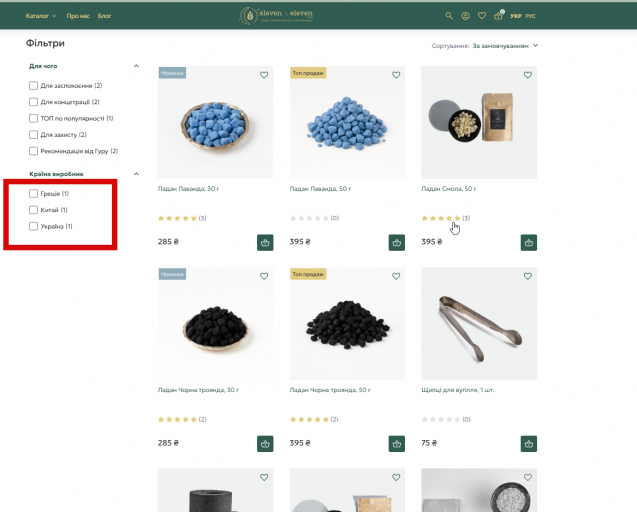The width and height of the screenshot is (637, 512).
Task: Open the search magnifier in header
Action: [449, 16]
